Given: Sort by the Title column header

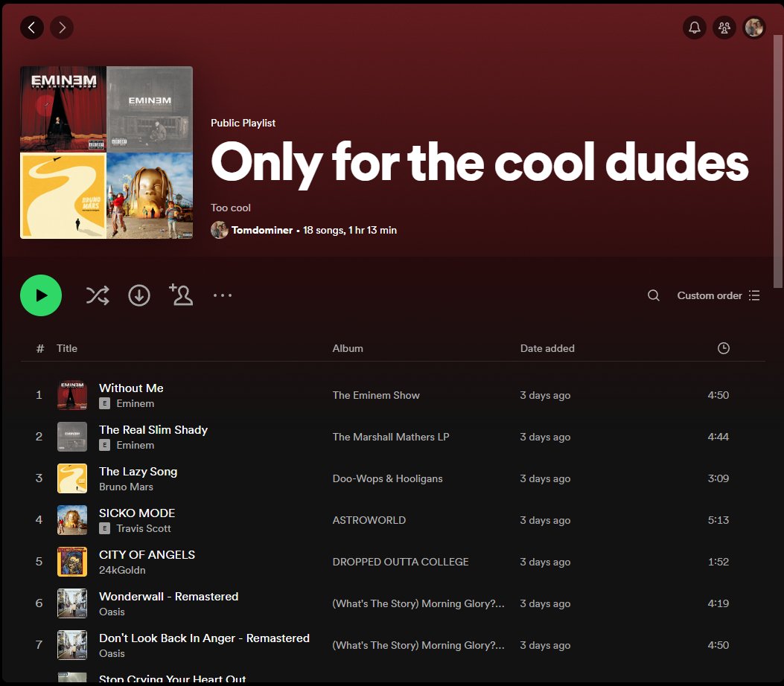Looking at the screenshot, I should point(66,348).
